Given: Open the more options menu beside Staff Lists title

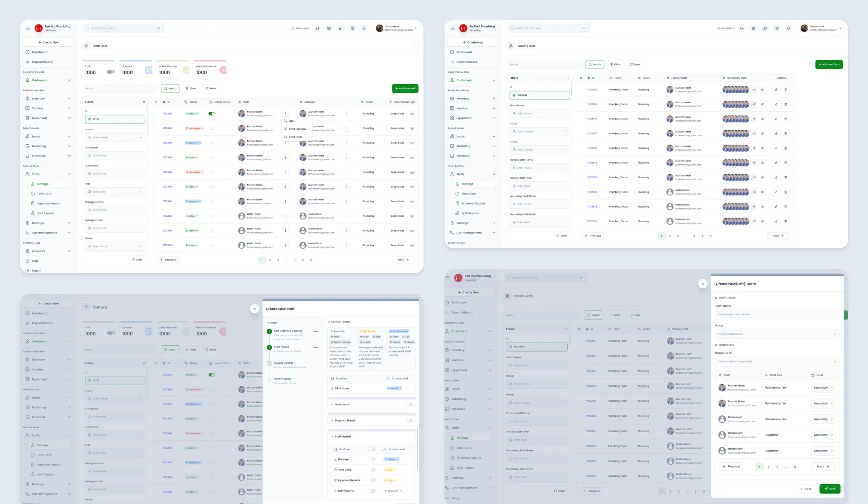Looking at the screenshot, I should click(414, 46).
